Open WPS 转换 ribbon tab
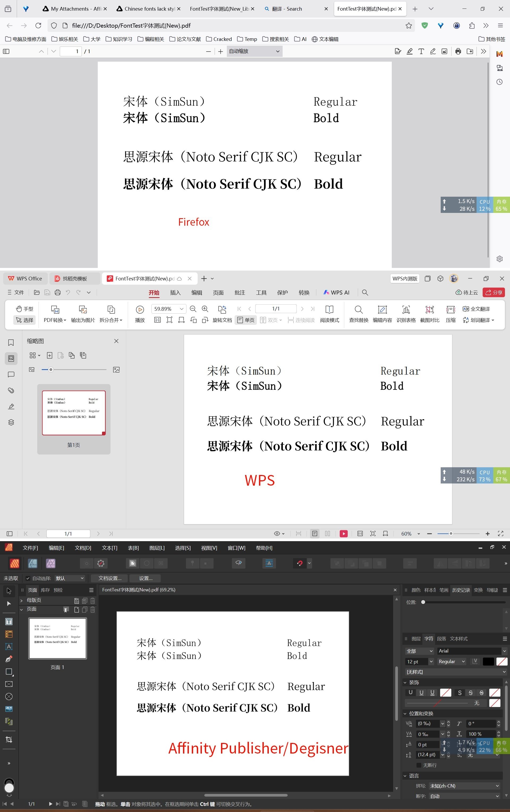 (304, 292)
